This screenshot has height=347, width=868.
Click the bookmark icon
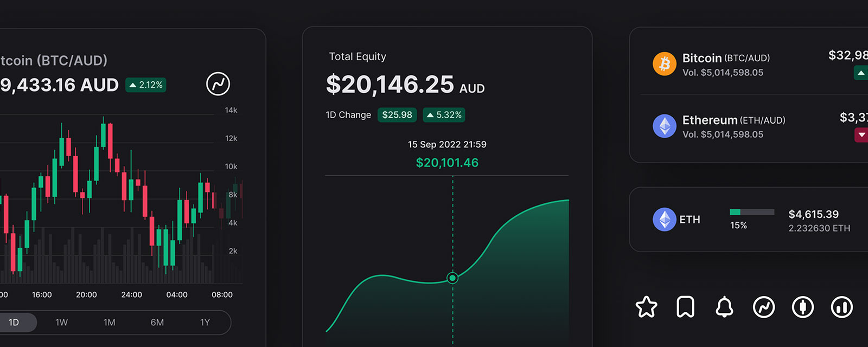click(685, 307)
